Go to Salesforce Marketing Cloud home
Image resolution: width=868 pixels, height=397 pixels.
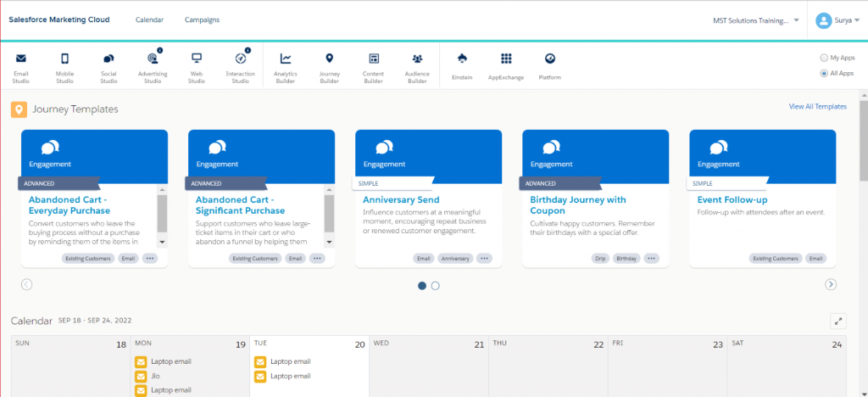click(x=59, y=20)
